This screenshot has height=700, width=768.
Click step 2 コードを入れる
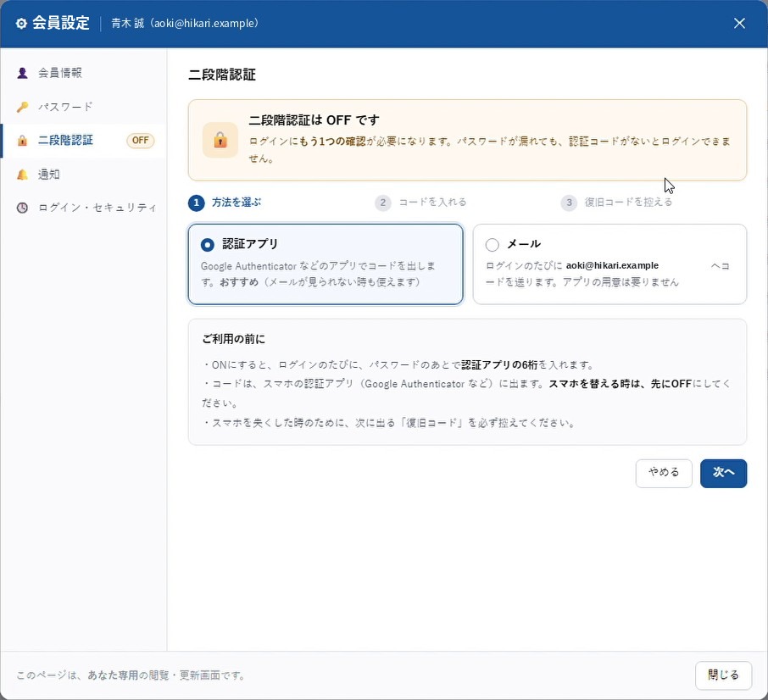coord(420,203)
